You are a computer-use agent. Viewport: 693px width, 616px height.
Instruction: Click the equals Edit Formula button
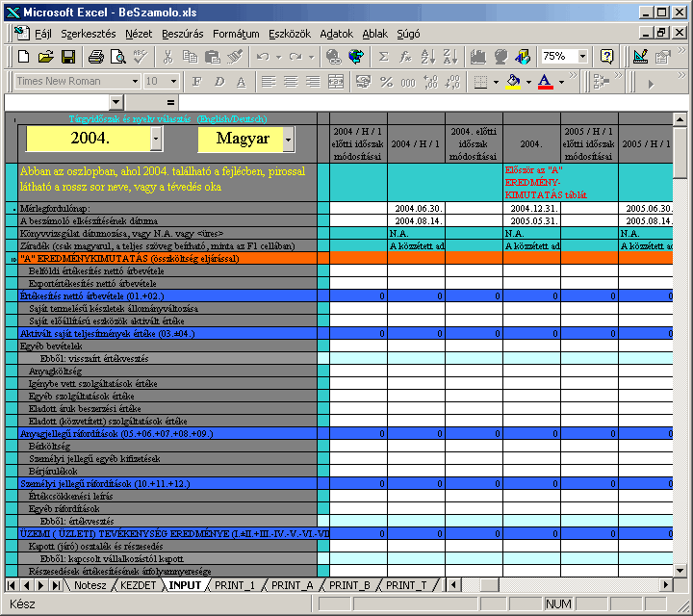pos(170,103)
